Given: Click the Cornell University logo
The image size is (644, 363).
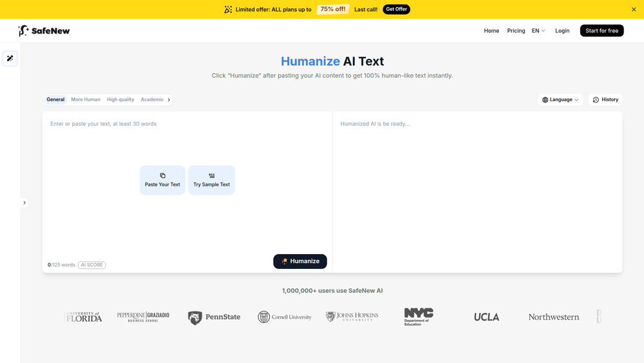Looking at the screenshot, I should click(x=285, y=317).
